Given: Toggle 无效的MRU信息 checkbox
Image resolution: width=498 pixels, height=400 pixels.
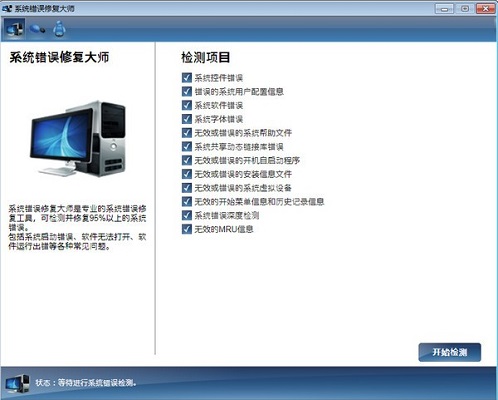Looking at the screenshot, I should click(x=187, y=229).
